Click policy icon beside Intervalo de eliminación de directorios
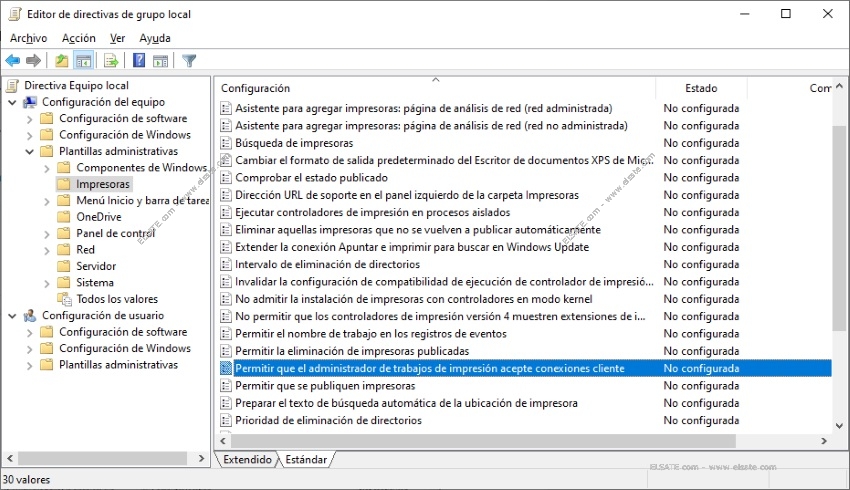 (x=226, y=265)
